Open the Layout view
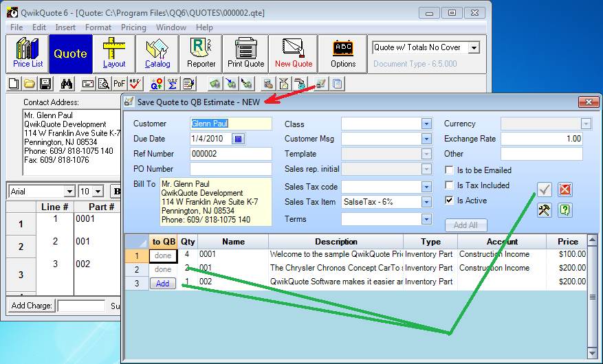The image size is (603, 364). coord(114,54)
